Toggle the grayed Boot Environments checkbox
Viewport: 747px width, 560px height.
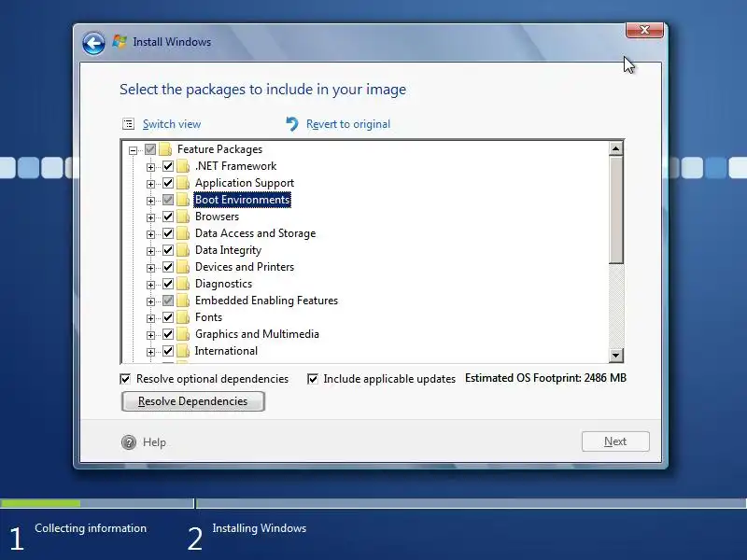tap(168, 200)
